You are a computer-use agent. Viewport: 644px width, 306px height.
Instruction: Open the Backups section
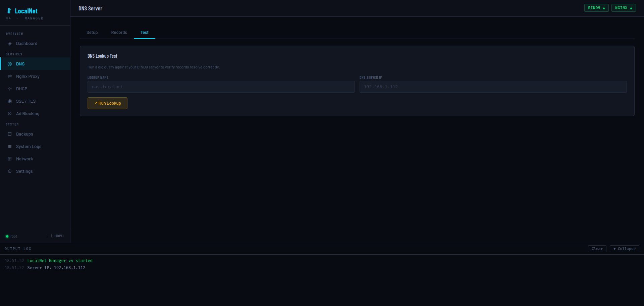tap(35, 134)
